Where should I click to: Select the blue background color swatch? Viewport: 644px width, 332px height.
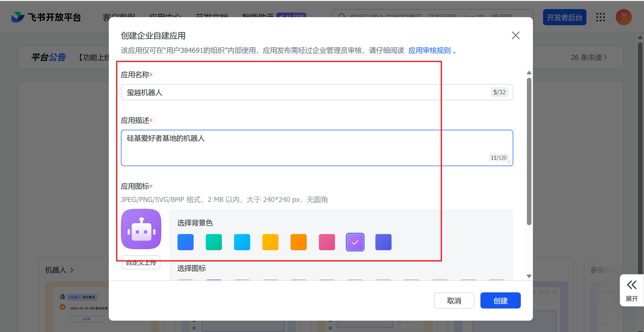click(x=186, y=242)
